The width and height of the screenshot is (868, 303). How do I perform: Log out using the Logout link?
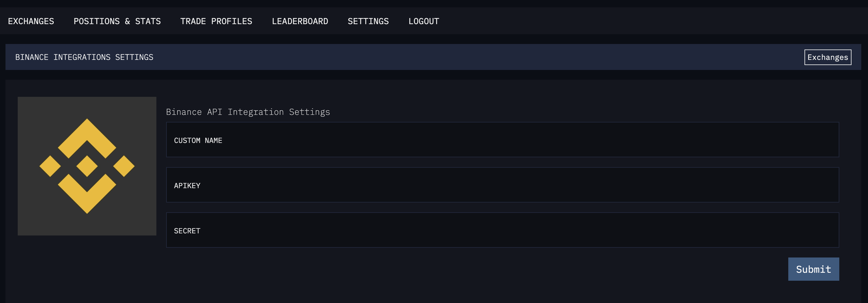[424, 21]
